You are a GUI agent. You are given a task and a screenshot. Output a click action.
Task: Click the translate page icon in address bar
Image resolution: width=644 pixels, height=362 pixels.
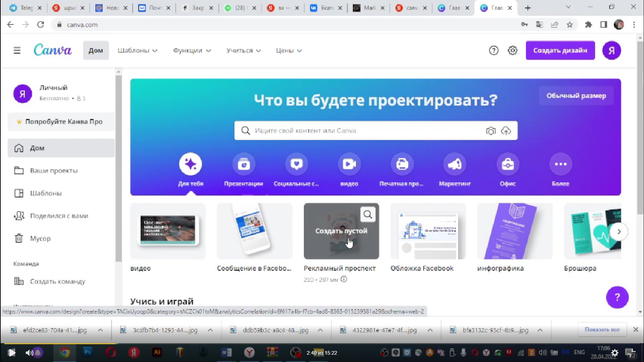[x=539, y=24]
